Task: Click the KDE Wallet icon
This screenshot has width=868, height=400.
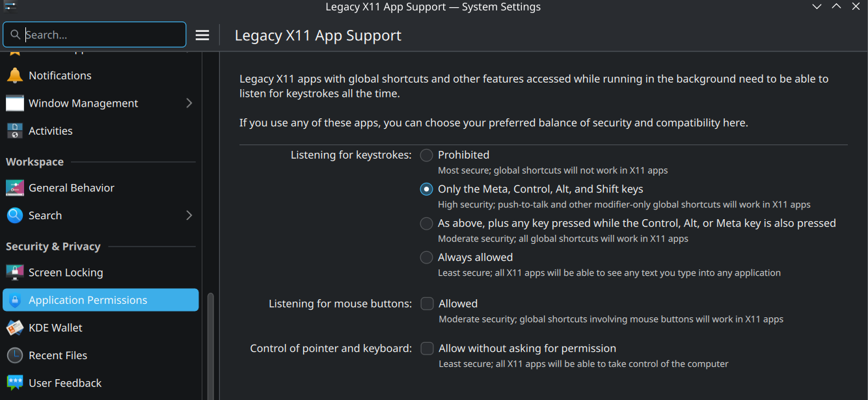Action: (14, 328)
